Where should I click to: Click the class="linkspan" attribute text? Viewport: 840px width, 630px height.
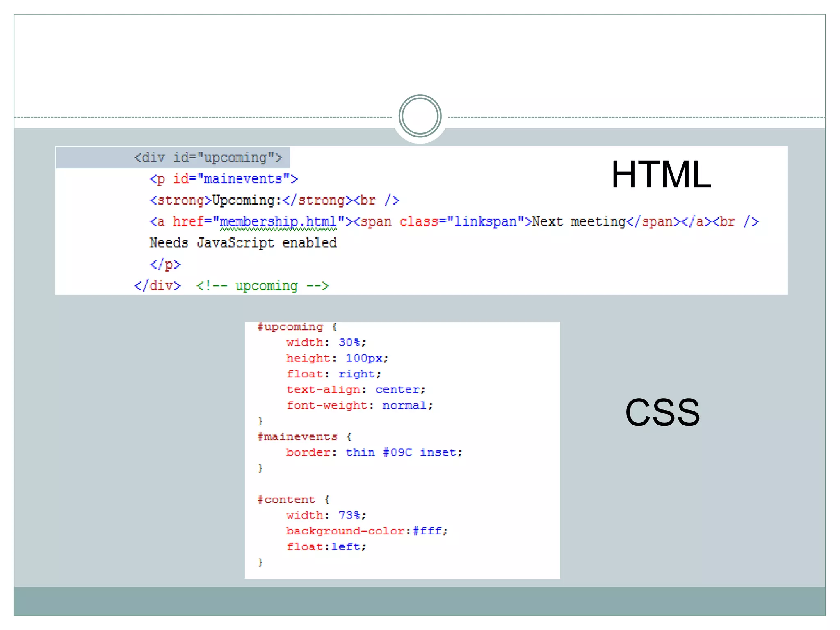462,222
